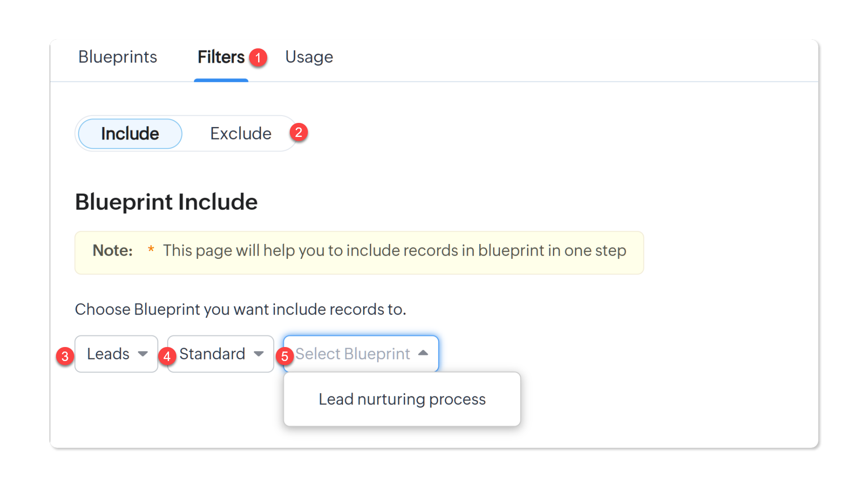Switch the filter mode to Include
This screenshot has width=868, height=488.
130,134
